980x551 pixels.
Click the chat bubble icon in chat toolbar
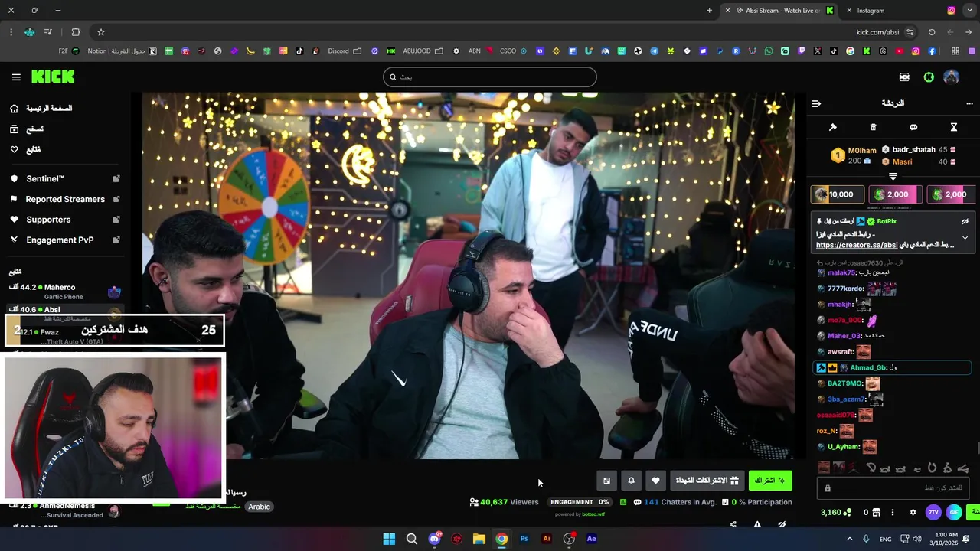tap(913, 127)
